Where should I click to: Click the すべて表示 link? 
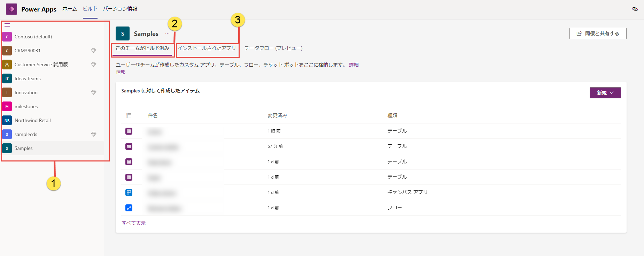pyautogui.click(x=134, y=223)
